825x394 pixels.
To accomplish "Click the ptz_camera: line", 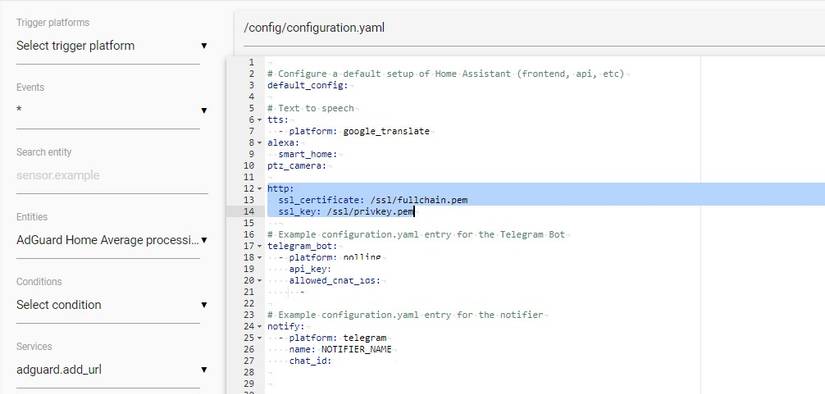I will (297, 166).
